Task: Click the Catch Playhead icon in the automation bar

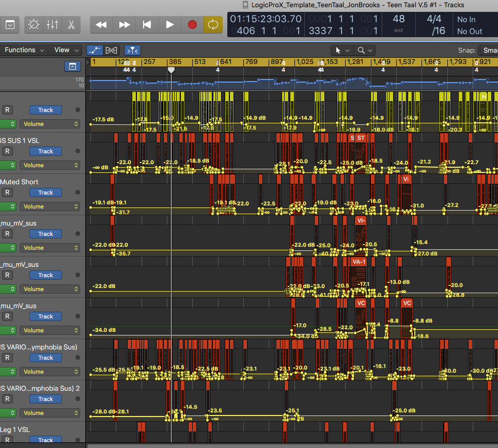Action: [x=132, y=50]
